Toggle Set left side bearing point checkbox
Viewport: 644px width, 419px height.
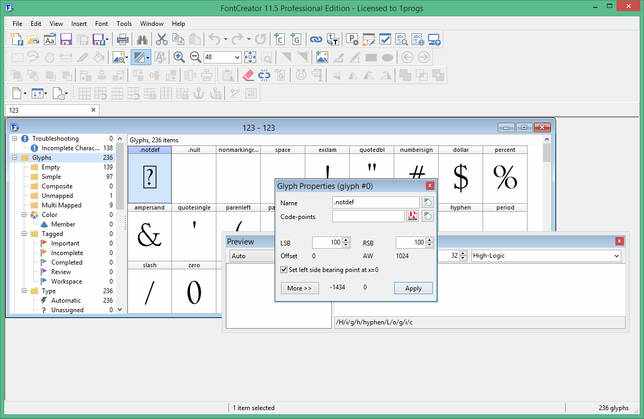283,269
